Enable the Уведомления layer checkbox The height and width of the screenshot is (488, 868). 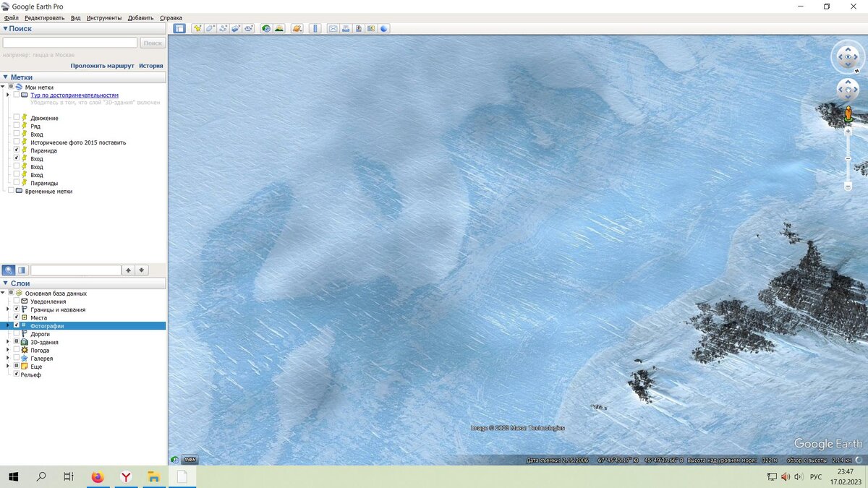coord(17,301)
